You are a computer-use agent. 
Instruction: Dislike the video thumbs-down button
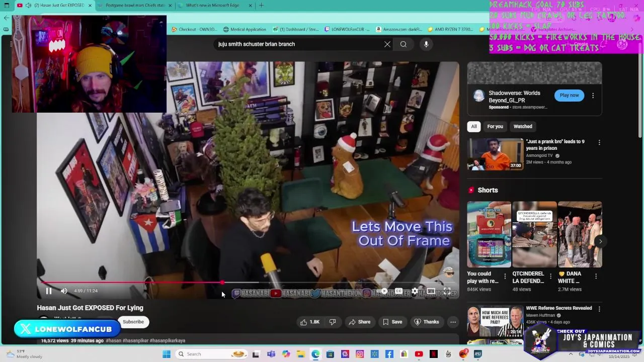332,322
